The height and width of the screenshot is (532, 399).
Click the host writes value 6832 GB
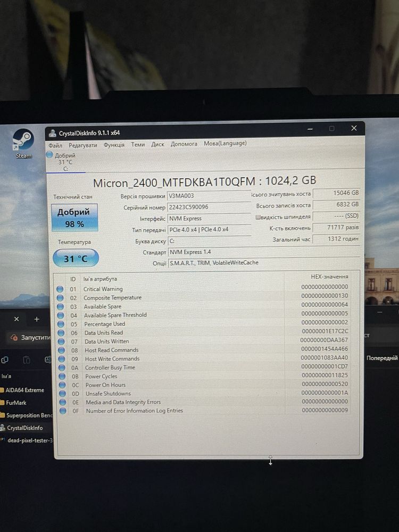pos(336,205)
